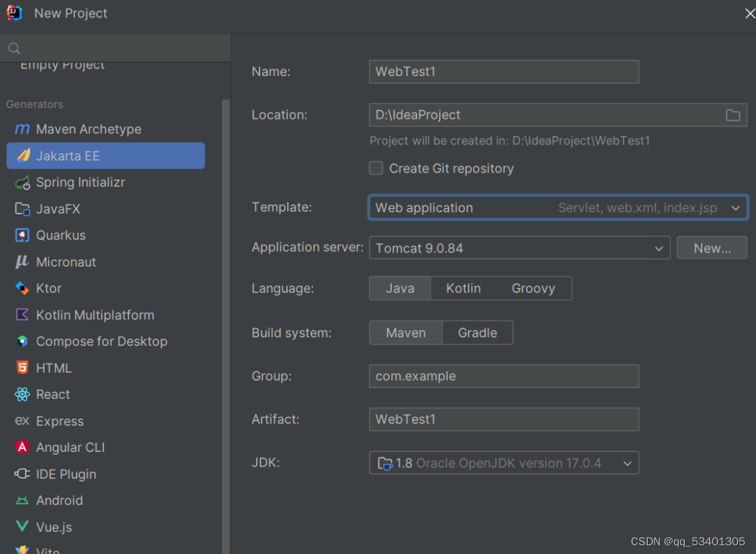This screenshot has height=554, width=756.
Task: Click the Android robot icon
Action: point(22,500)
